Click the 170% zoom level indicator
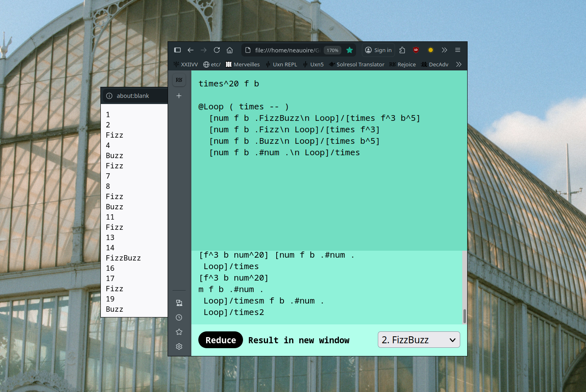Viewport: 586px width, 392px height. (x=332, y=50)
